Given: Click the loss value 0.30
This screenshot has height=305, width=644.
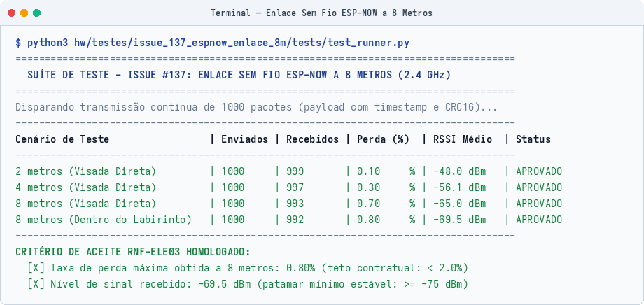Looking at the screenshot, I should 369,187.
